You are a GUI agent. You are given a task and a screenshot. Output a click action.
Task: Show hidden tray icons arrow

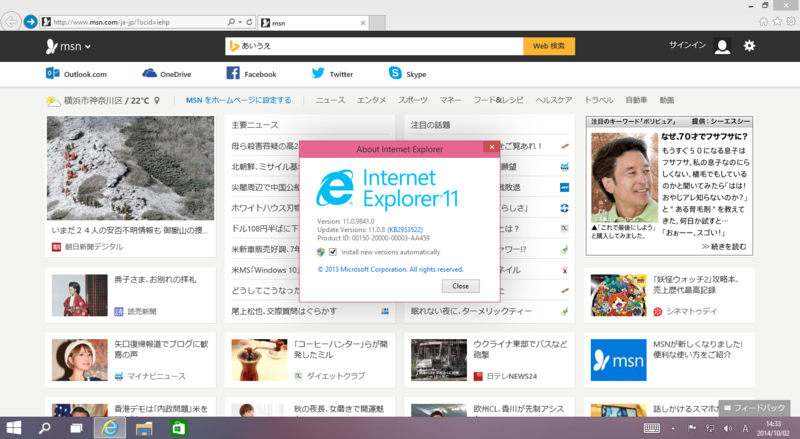point(673,428)
